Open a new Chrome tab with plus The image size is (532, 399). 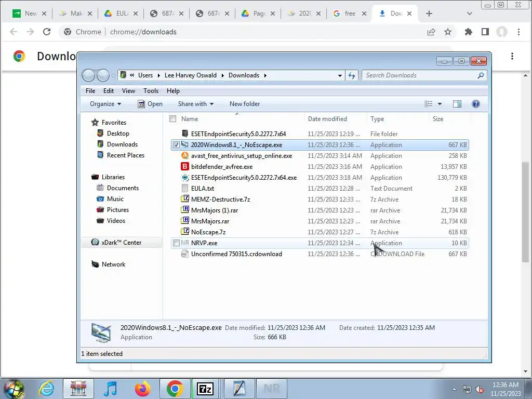(429, 14)
